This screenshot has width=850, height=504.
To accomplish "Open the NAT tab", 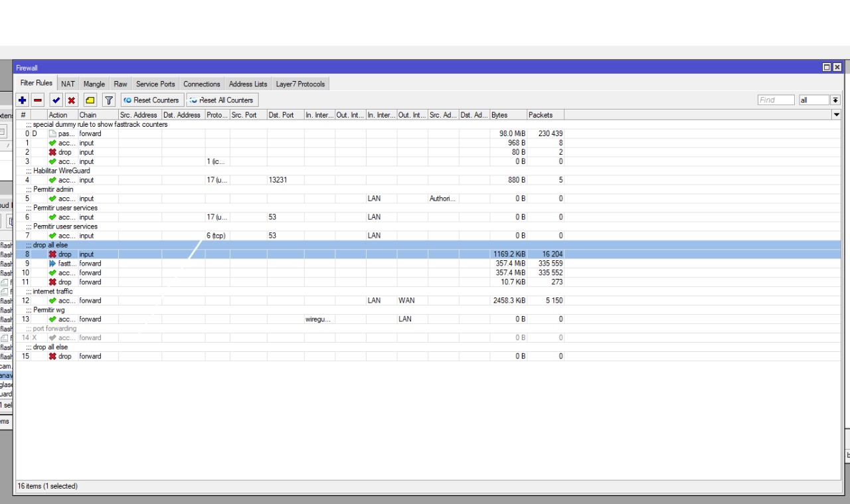I will (x=68, y=84).
